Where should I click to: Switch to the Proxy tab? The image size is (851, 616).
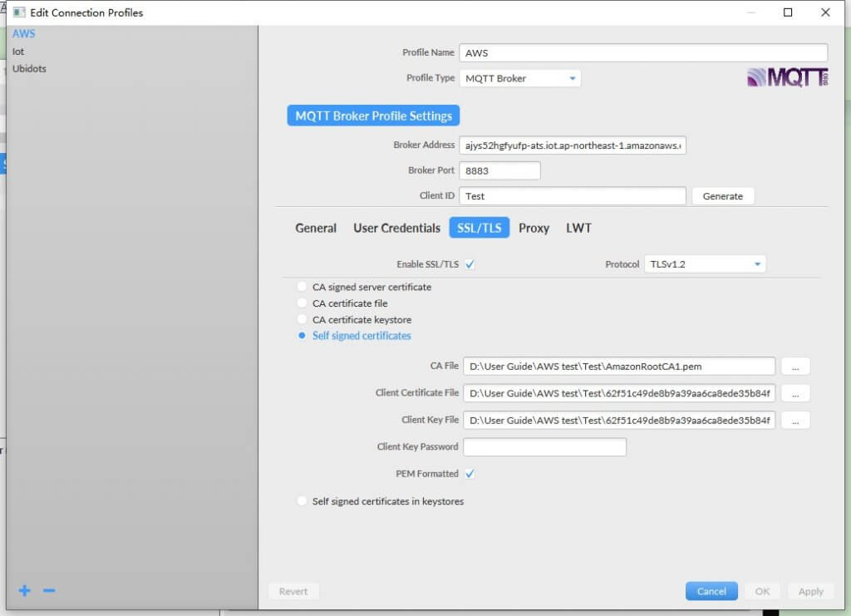[x=534, y=228]
